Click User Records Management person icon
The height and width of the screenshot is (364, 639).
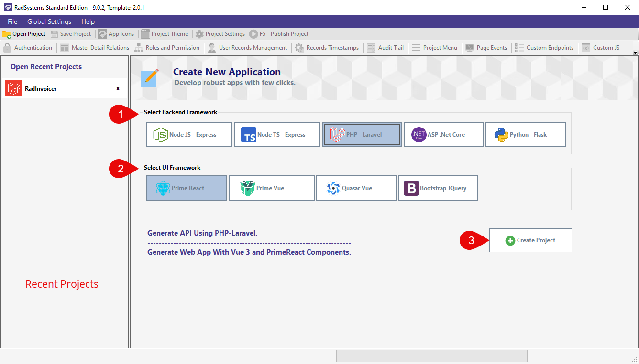[x=212, y=48]
